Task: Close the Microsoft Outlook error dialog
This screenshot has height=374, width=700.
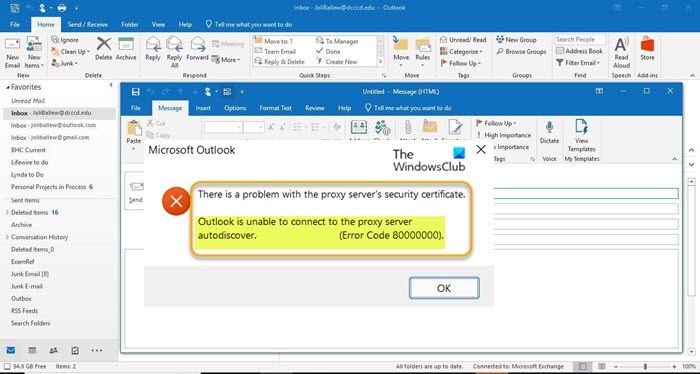Action: (x=481, y=150)
